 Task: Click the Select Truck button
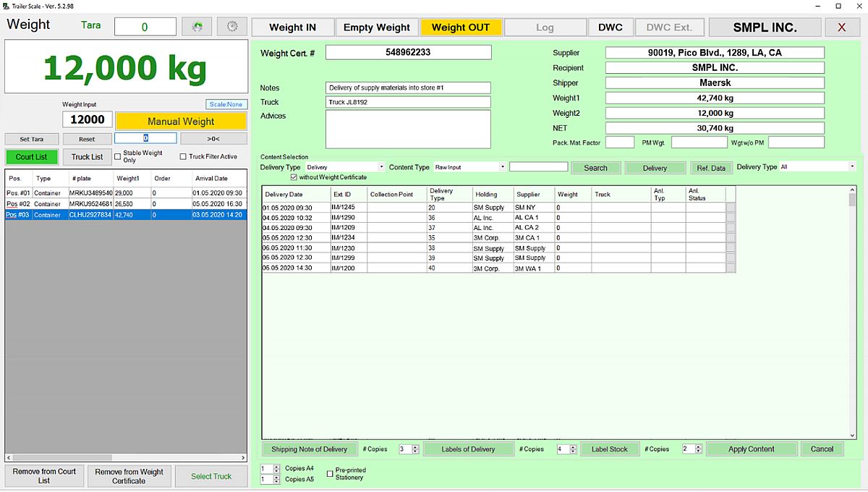pyautogui.click(x=211, y=476)
